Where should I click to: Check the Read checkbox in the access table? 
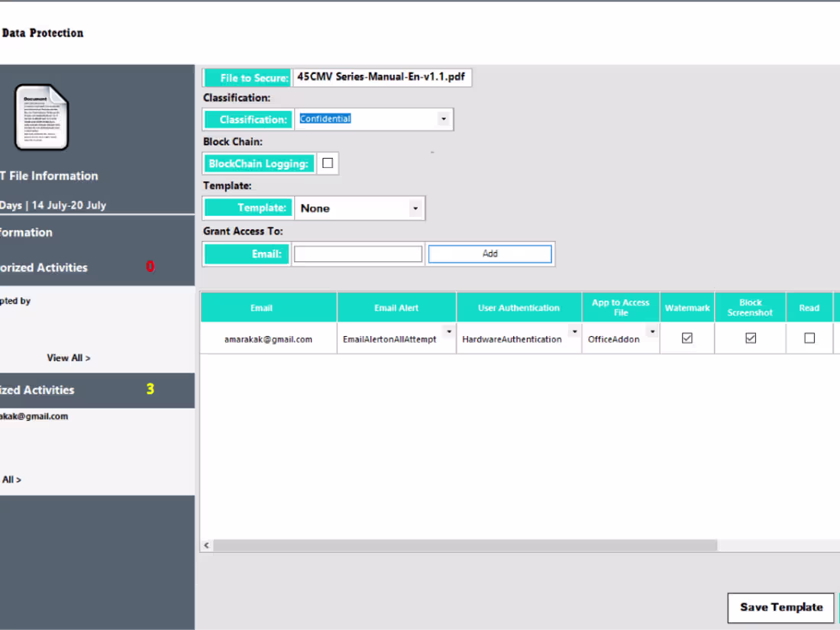(x=809, y=337)
